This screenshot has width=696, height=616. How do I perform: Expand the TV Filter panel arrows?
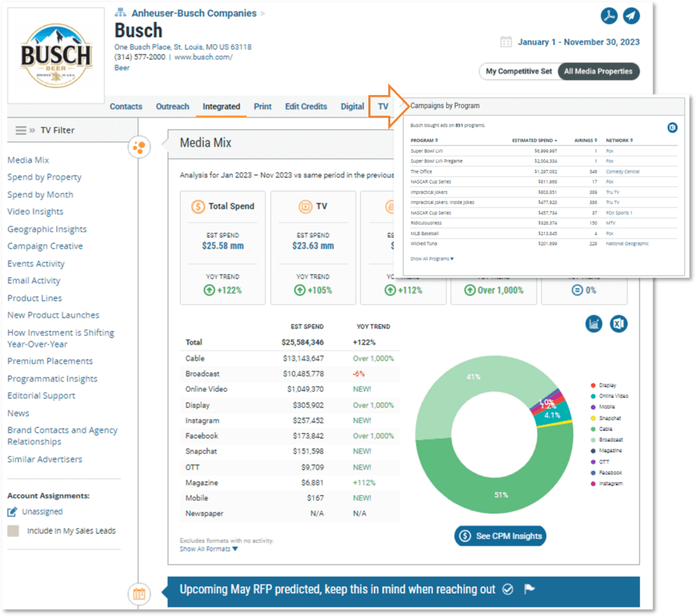point(33,131)
